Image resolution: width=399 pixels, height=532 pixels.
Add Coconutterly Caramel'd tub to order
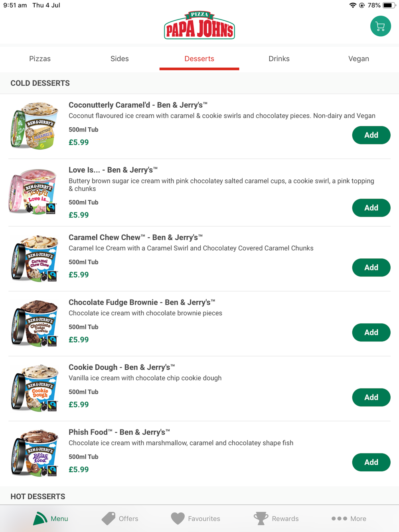coord(371,135)
